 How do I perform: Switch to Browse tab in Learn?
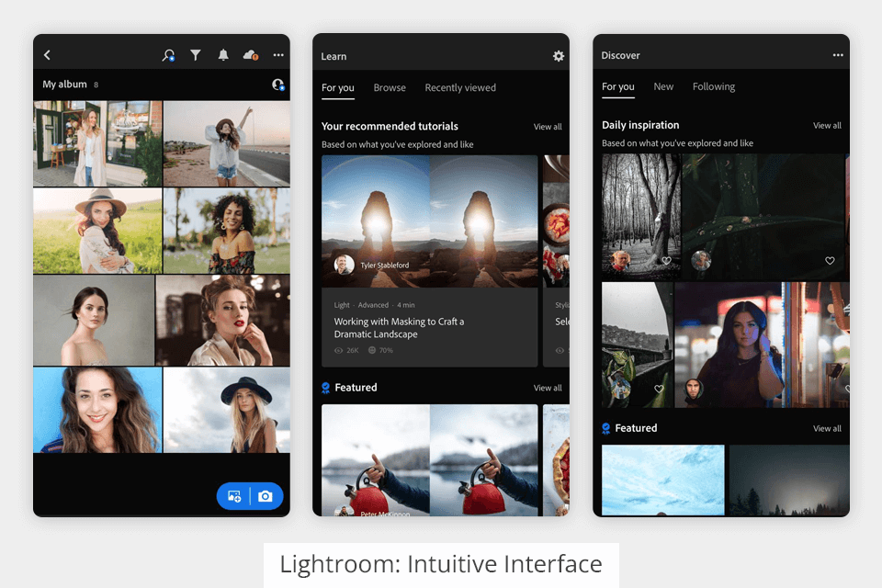click(x=390, y=87)
